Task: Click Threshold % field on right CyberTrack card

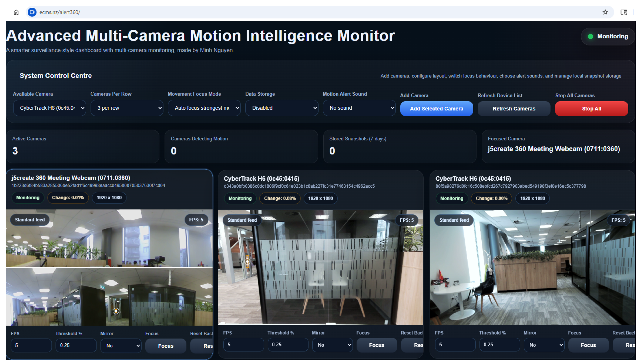Action: (x=499, y=345)
